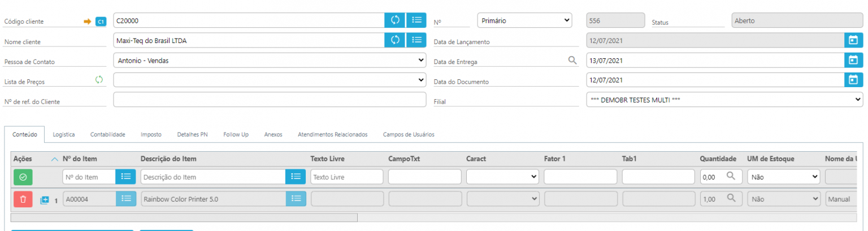Click the horizontal scrollbar below the items grid

click(x=184, y=217)
